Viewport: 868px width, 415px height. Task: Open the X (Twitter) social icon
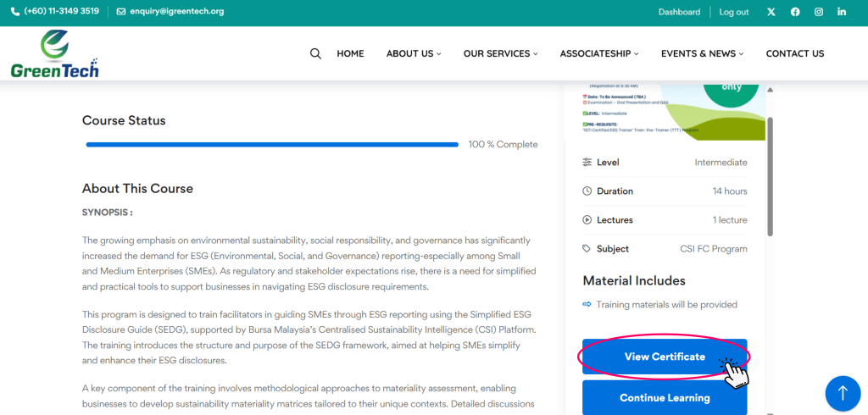tap(771, 12)
